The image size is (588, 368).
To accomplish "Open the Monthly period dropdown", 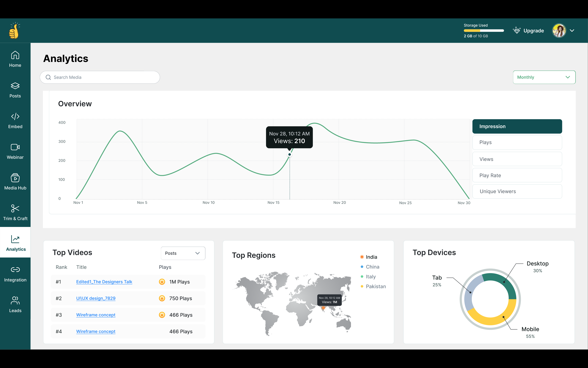I will click(544, 77).
